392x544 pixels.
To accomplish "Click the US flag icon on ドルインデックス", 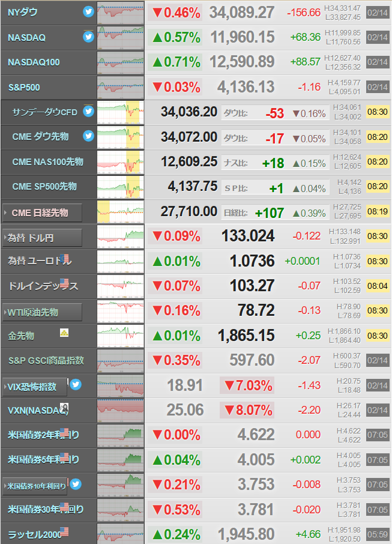I will (64, 283).
